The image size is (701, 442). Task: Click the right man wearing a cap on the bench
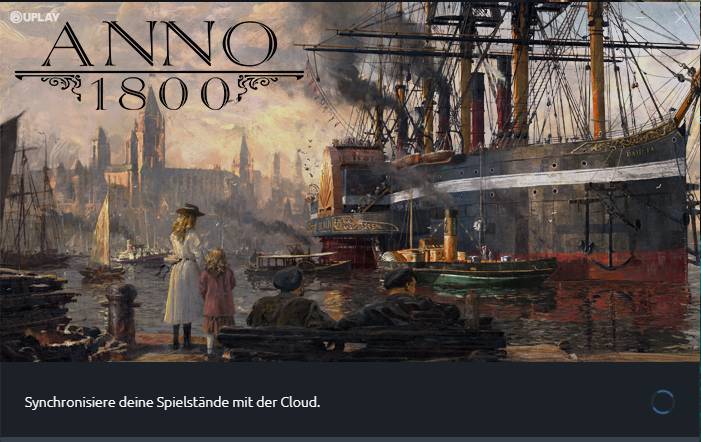point(400,299)
